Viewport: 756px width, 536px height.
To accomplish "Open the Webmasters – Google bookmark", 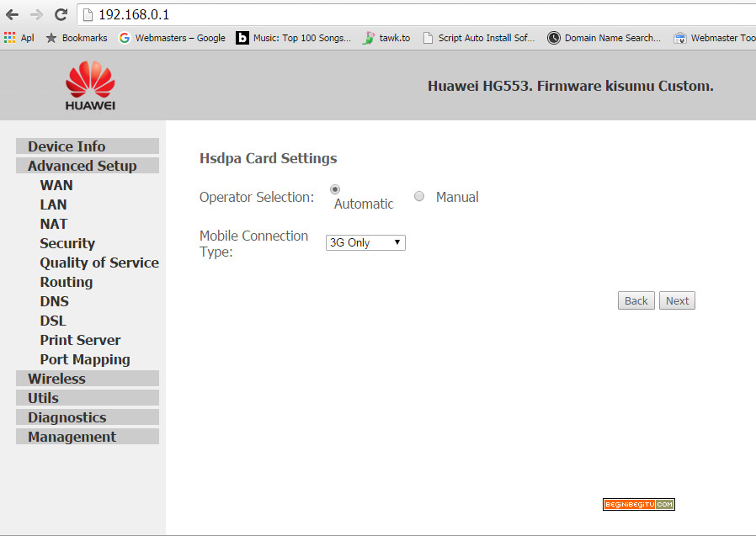I will point(172,38).
